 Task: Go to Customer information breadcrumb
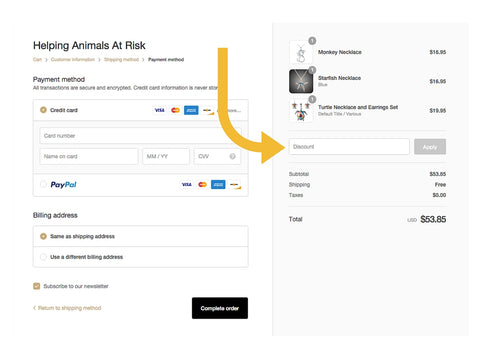point(73,60)
